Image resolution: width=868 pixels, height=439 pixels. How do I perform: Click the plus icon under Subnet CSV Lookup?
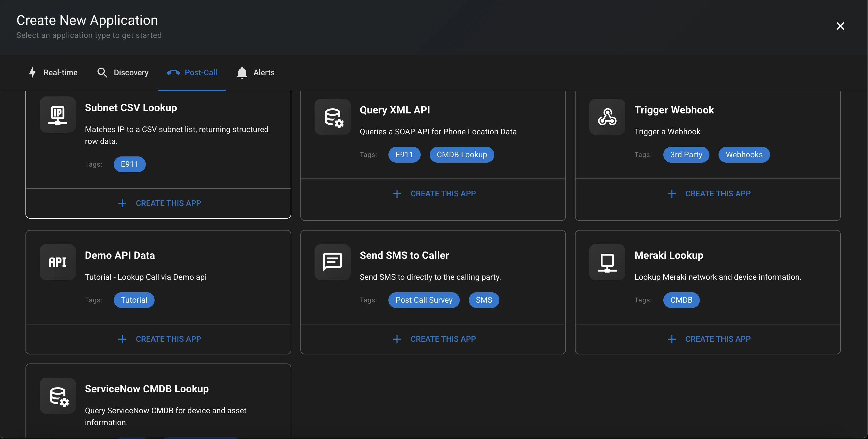coord(122,203)
